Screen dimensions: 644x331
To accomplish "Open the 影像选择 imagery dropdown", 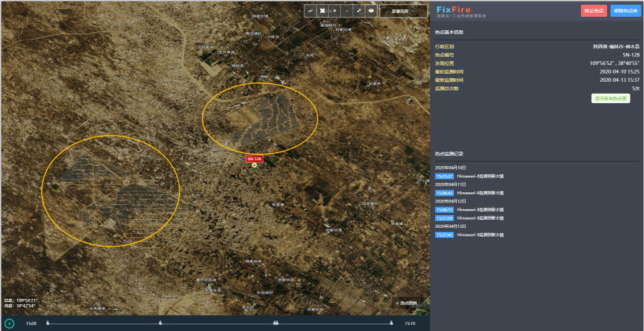I will [x=403, y=11].
